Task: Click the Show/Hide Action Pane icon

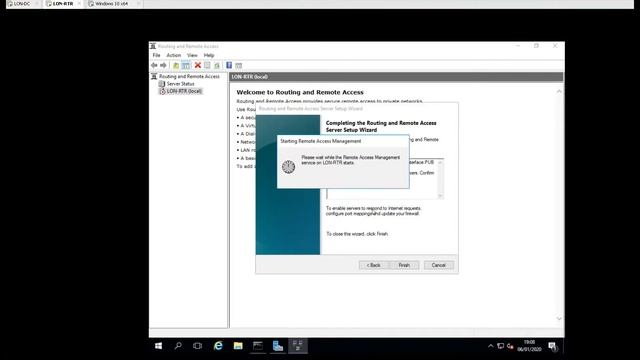Action: pyautogui.click(x=239, y=65)
